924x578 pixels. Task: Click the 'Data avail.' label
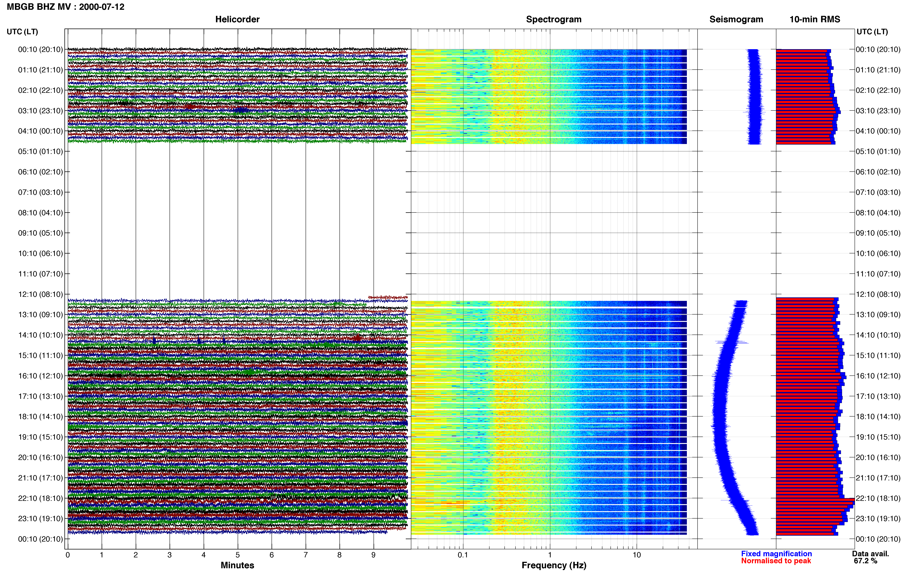point(870,554)
